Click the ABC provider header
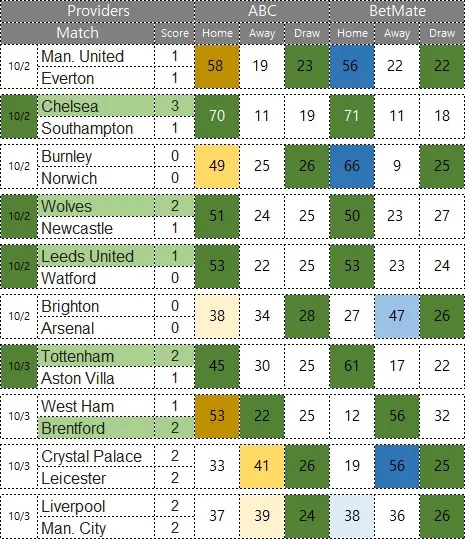The image size is (465, 540). [262, 11]
